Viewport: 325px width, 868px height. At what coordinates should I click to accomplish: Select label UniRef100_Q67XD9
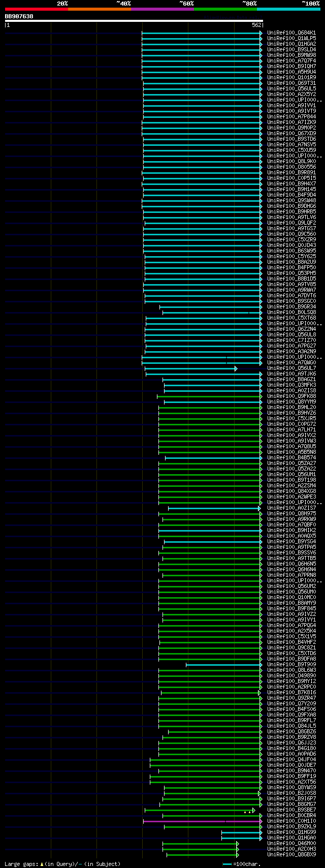tap(291, 134)
